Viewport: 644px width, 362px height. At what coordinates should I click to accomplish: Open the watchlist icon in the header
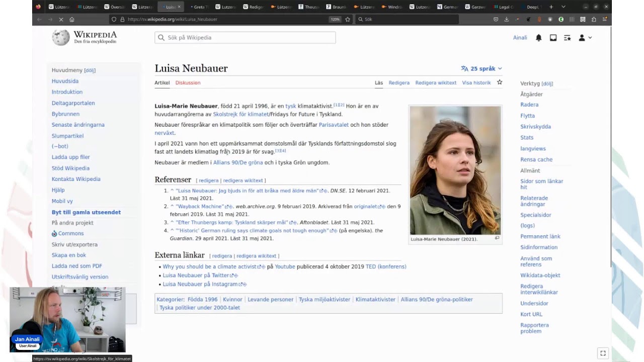tap(567, 38)
